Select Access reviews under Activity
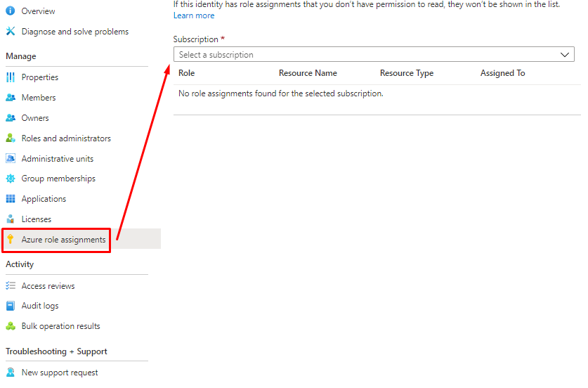The height and width of the screenshot is (388, 588). coord(48,286)
